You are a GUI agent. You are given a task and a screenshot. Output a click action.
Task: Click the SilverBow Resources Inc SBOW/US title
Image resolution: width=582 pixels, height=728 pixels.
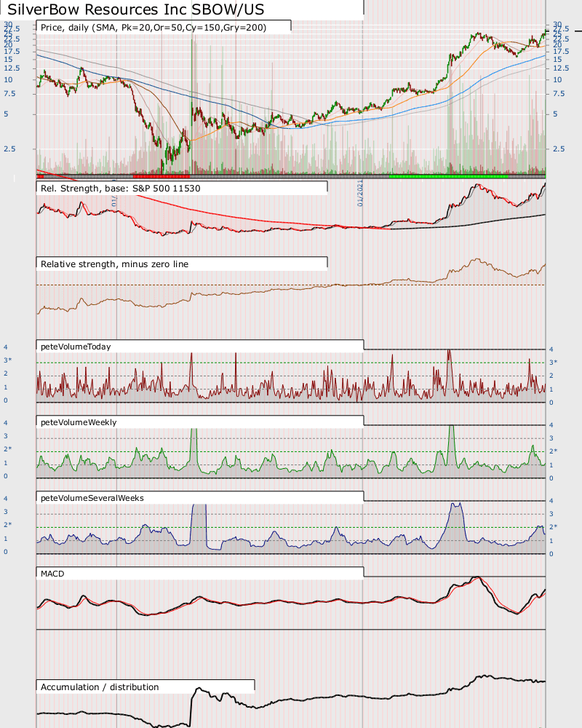click(135, 9)
